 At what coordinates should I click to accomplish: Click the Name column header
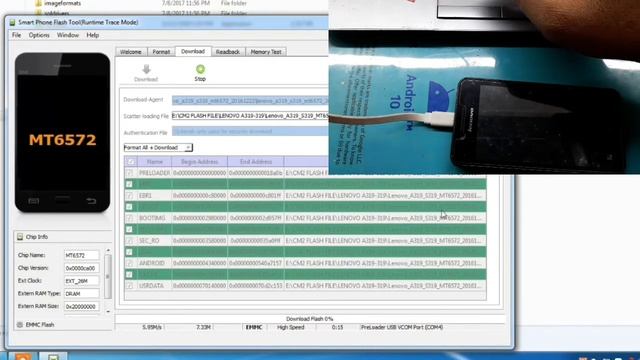[155, 162]
